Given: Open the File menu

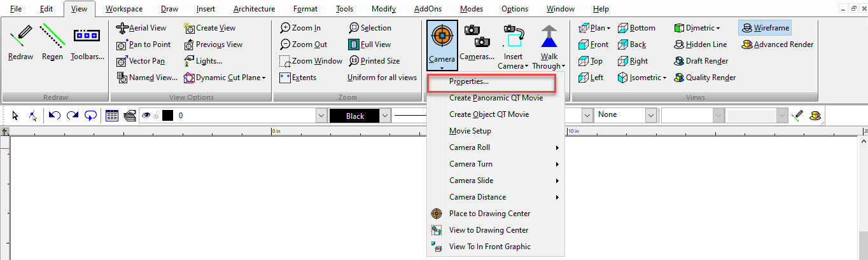Looking at the screenshot, I should [x=16, y=9].
